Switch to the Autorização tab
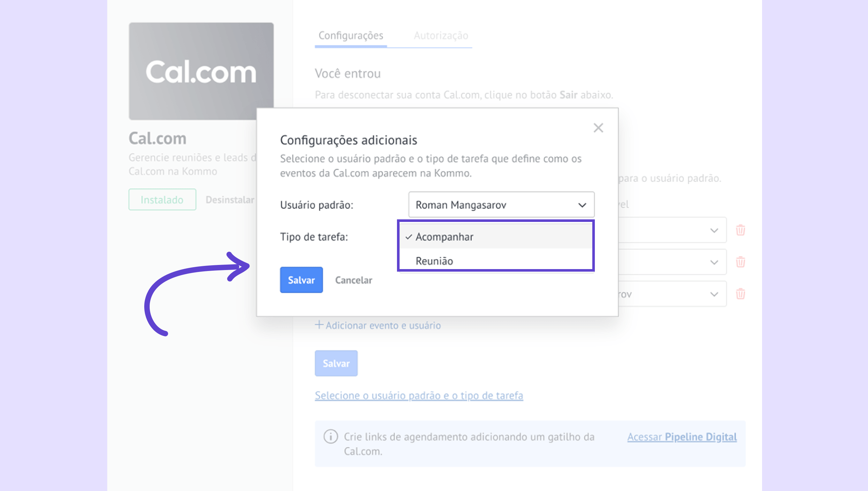The width and height of the screenshot is (868, 491). (441, 35)
